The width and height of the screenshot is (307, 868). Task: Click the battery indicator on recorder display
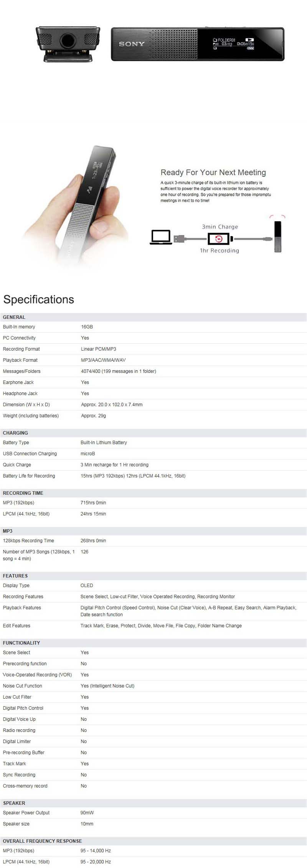(x=251, y=48)
